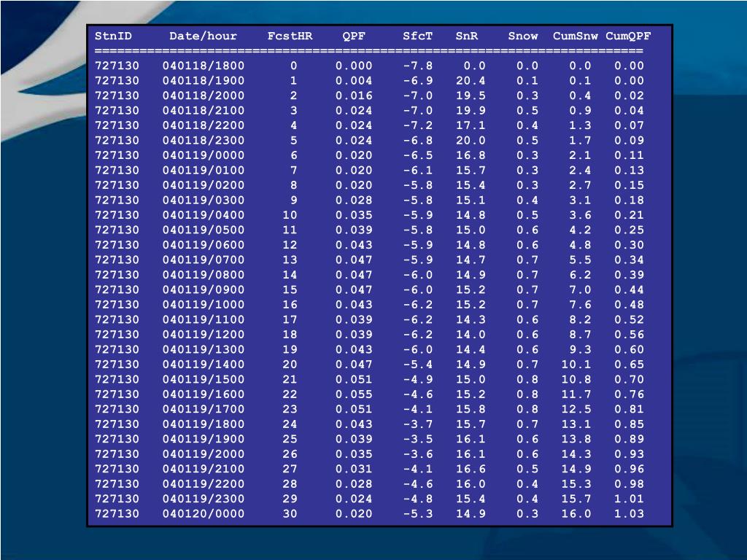
Task: Click the Snow column header
Action: pyautogui.click(x=523, y=36)
